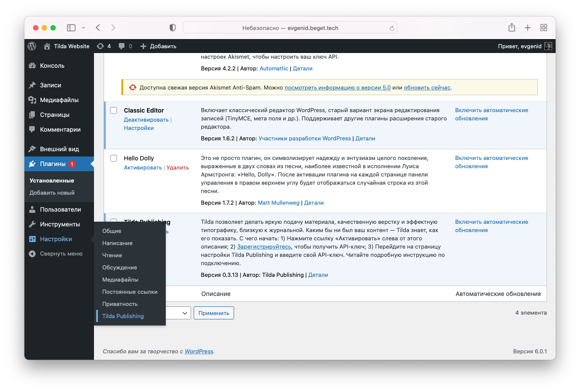Open the bulk actions dropdown
This screenshot has width=580, height=392.
[x=178, y=313]
